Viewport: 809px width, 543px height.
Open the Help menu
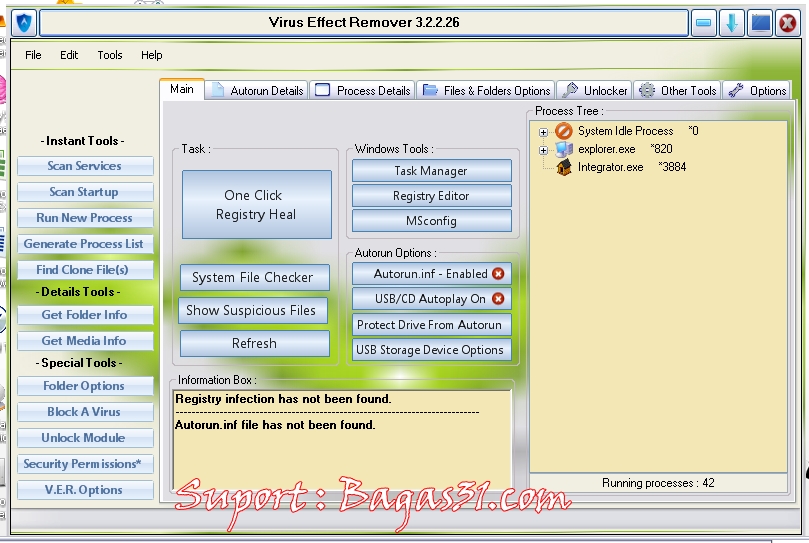(x=152, y=55)
